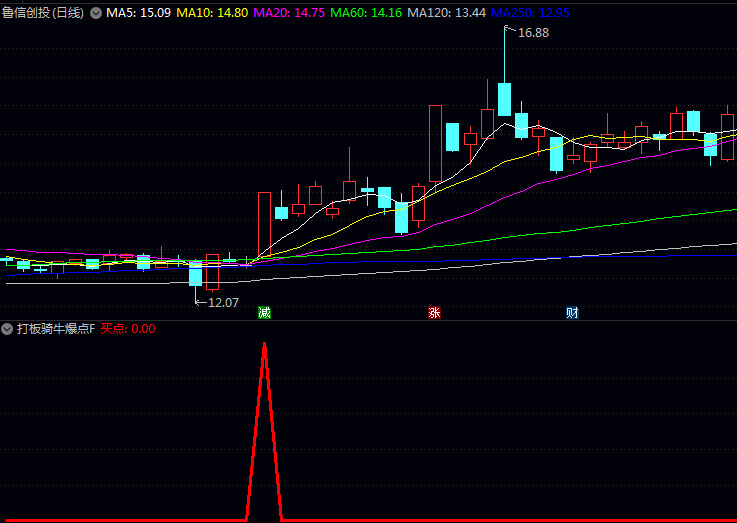Click the 买点 value readout
737x523 pixels.
[127, 328]
